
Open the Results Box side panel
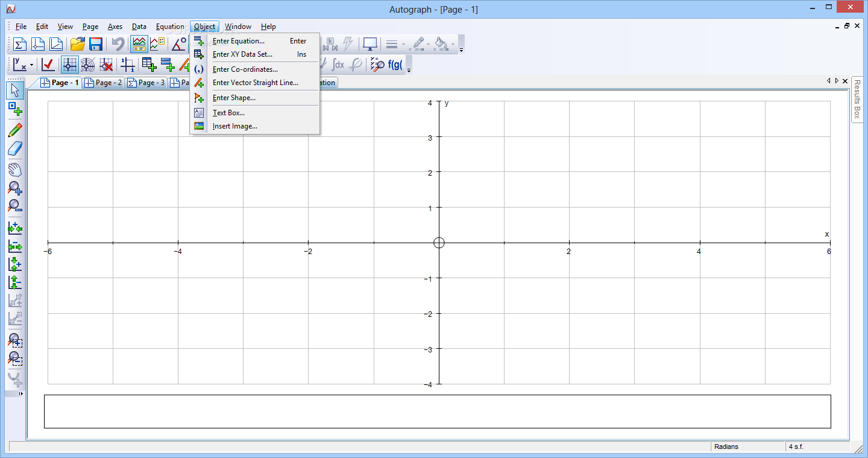click(857, 100)
